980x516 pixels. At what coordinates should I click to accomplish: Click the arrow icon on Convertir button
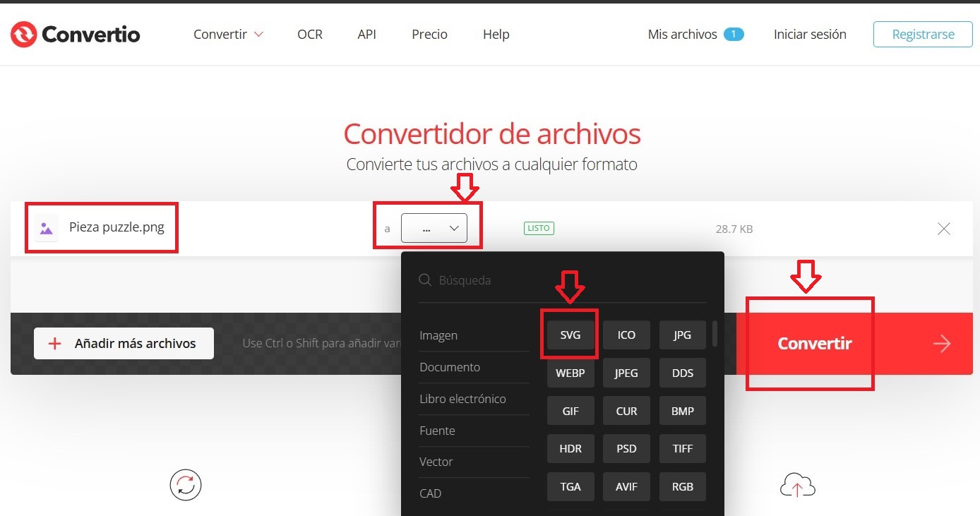point(942,344)
